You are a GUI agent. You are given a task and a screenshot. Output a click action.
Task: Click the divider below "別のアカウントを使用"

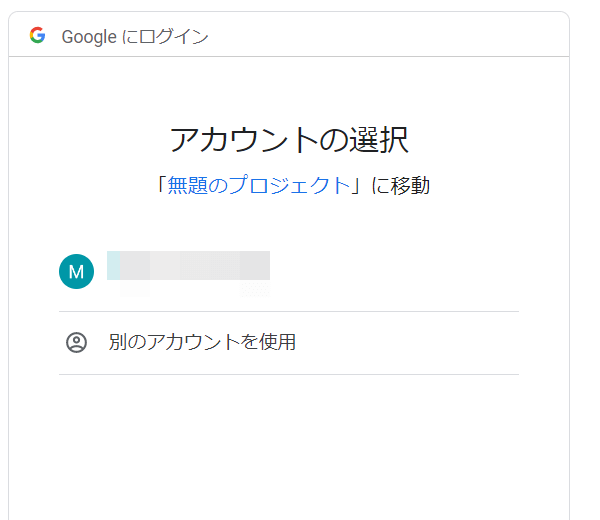pyautogui.click(x=289, y=374)
